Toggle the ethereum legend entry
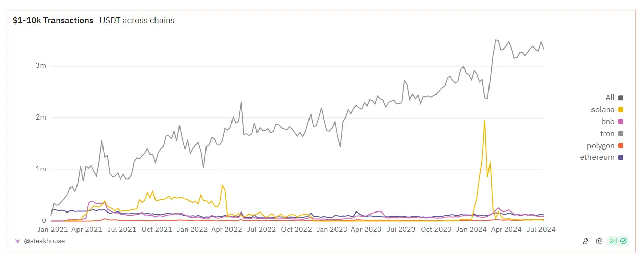The height and width of the screenshot is (259, 644). point(602,157)
